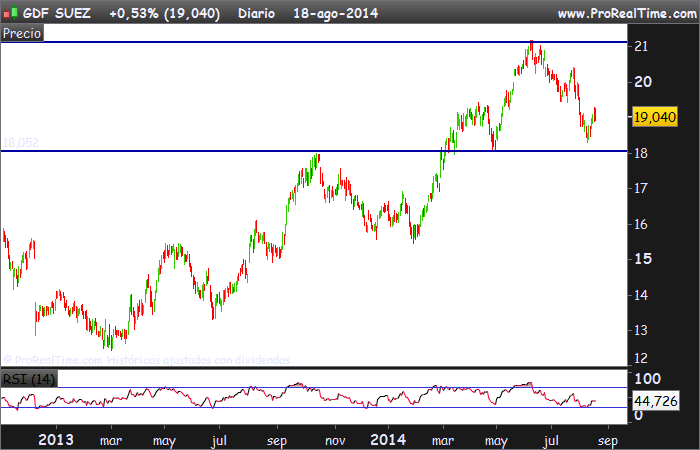Click the 44,726 RSI value tag
The image size is (700, 450).
[x=656, y=401]
